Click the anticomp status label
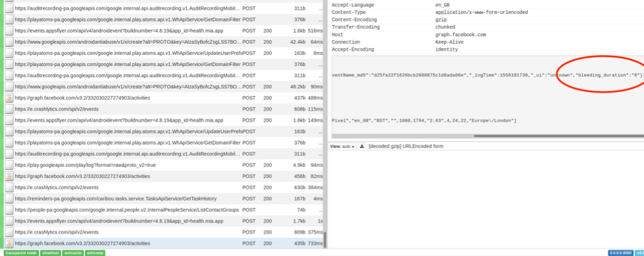The image size is (644, 256). coord(95,253)
